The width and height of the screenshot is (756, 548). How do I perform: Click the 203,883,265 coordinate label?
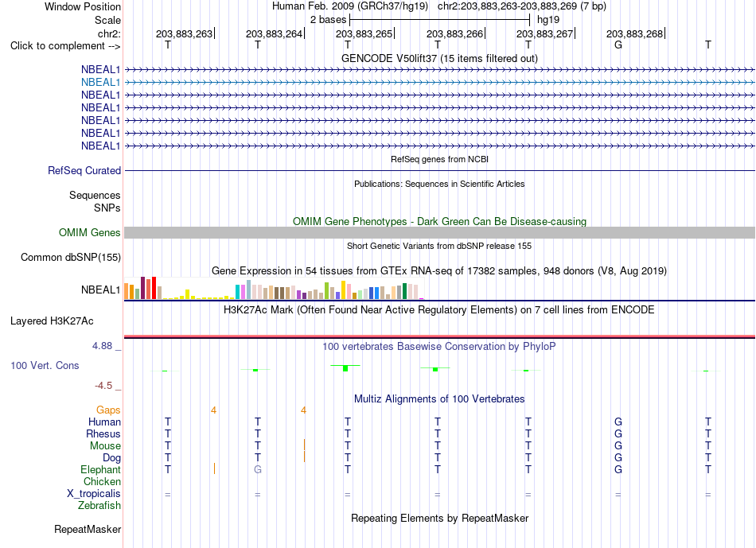point(365,33)
